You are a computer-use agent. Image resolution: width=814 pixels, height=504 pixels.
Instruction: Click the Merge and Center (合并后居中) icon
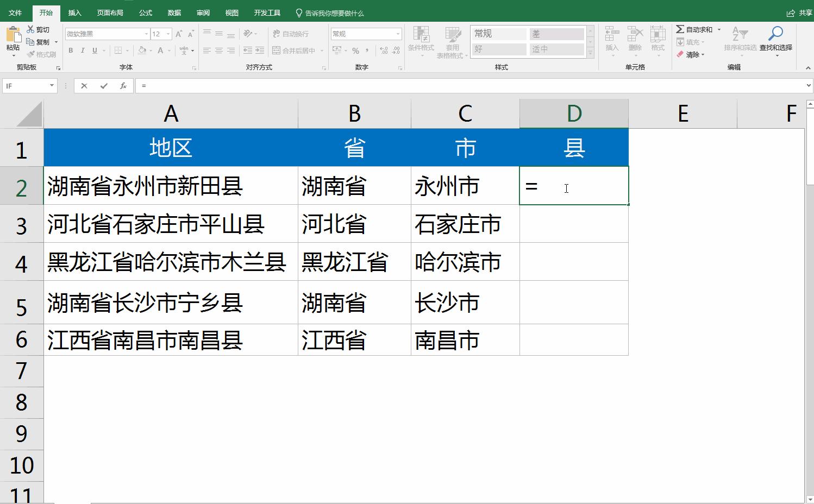pos(276,50)
